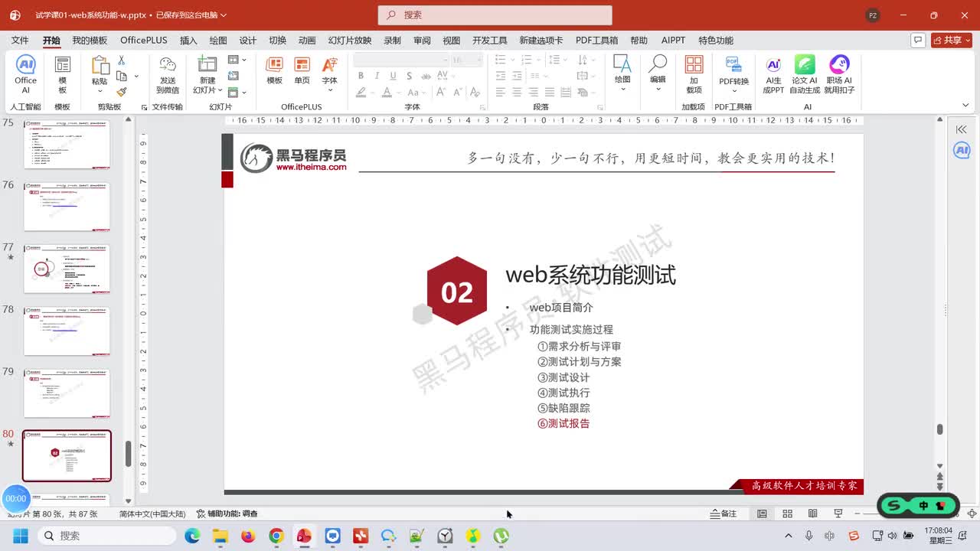Image resolution: width=980 pixels, height=551 pixels.
Task: Switch to Slide Sorter view icon
Action: click(787, 514)
